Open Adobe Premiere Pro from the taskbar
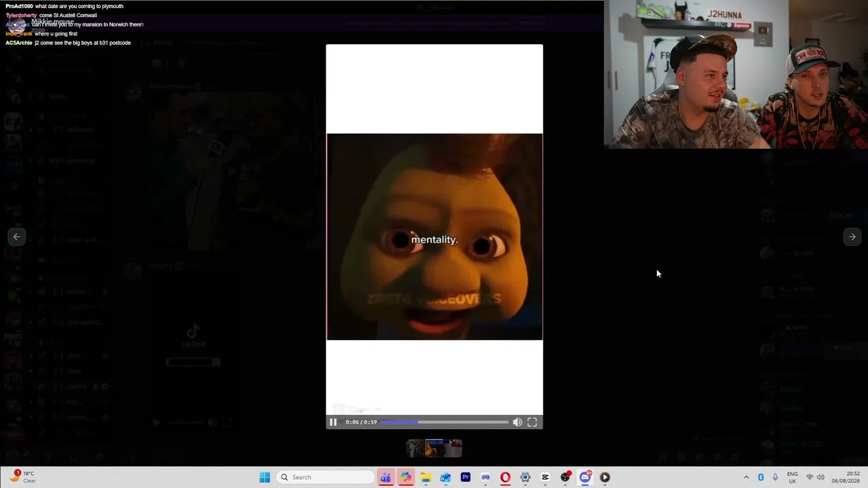 465,477
